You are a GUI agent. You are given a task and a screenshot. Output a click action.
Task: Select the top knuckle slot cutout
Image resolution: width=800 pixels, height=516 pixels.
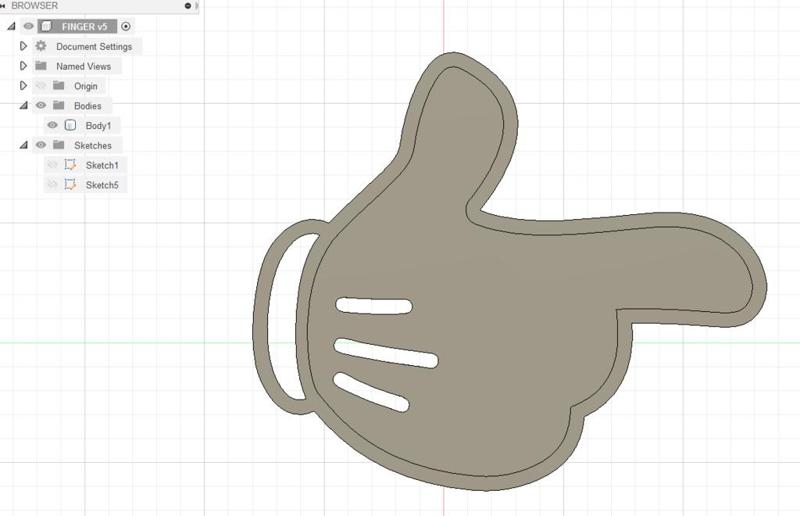tap(374, 306)
